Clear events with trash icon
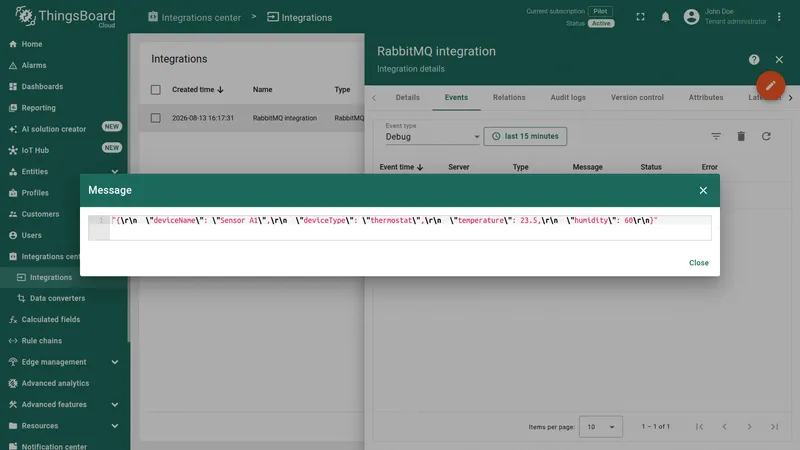Viewport: 800px width, 450px height. (x=741, y=136)
